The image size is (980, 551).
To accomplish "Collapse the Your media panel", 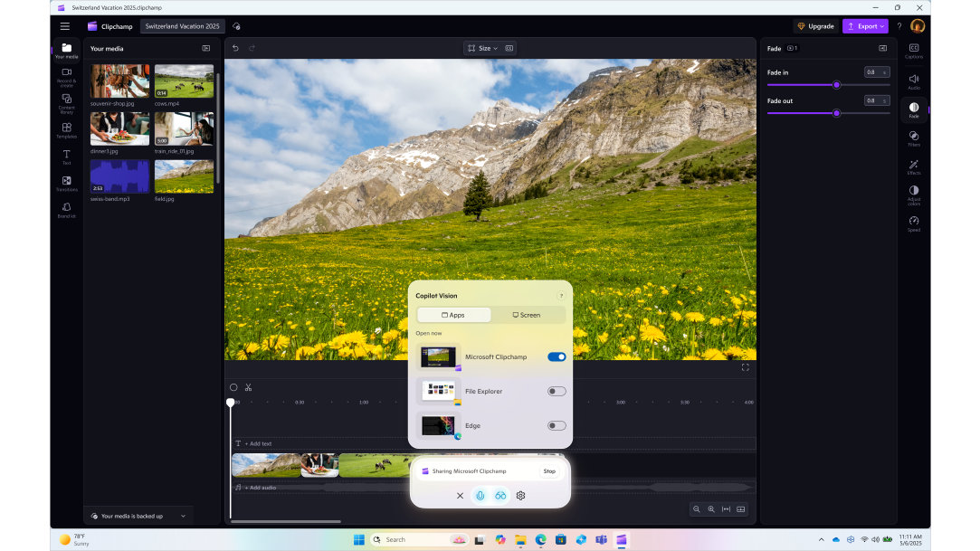I will (206, 48).
